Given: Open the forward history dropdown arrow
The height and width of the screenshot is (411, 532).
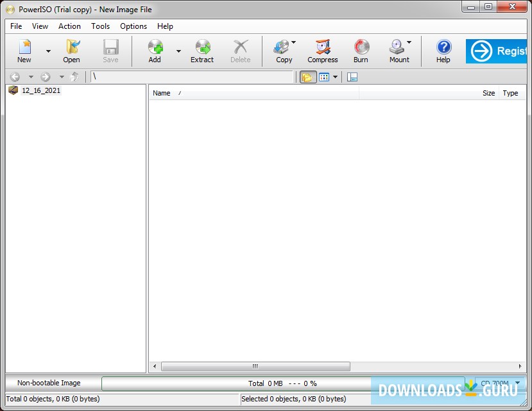Looking at the screenshot, I should click(62, 77).
